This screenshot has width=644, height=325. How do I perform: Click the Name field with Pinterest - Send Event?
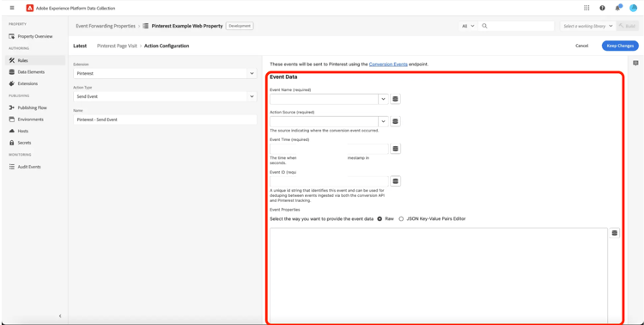point(165,120)
